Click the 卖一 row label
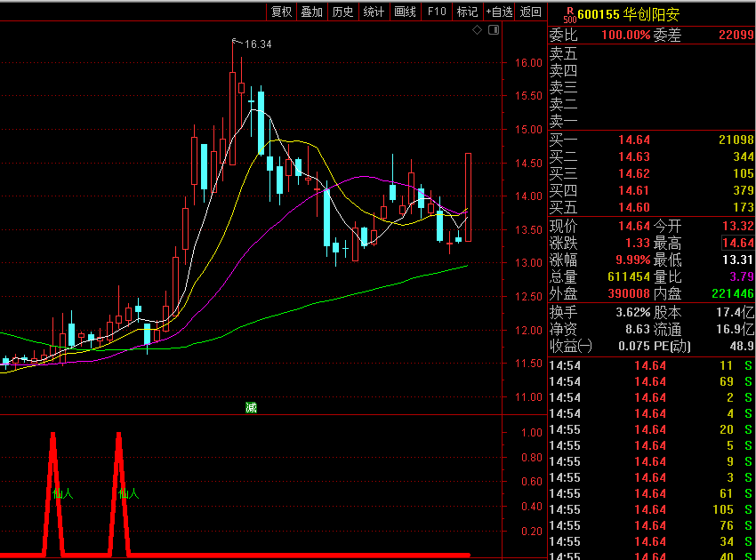 point(563,121)
